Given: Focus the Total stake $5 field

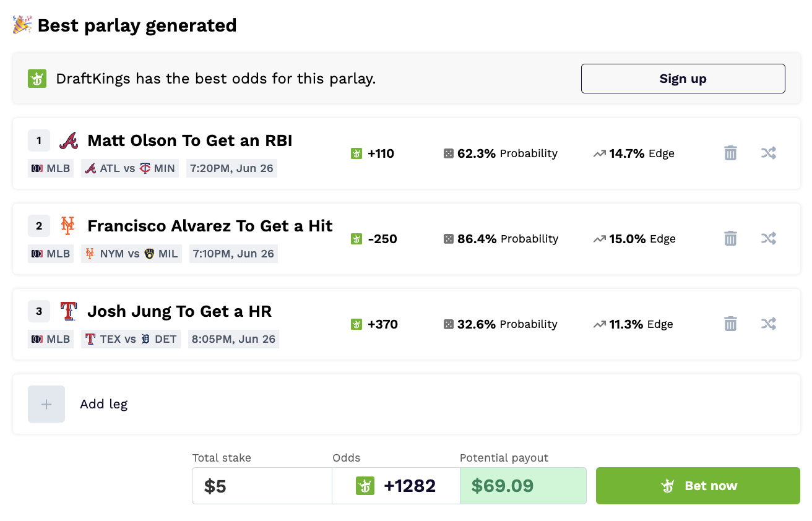Looking at the screenshot, I should click(262, 486).
